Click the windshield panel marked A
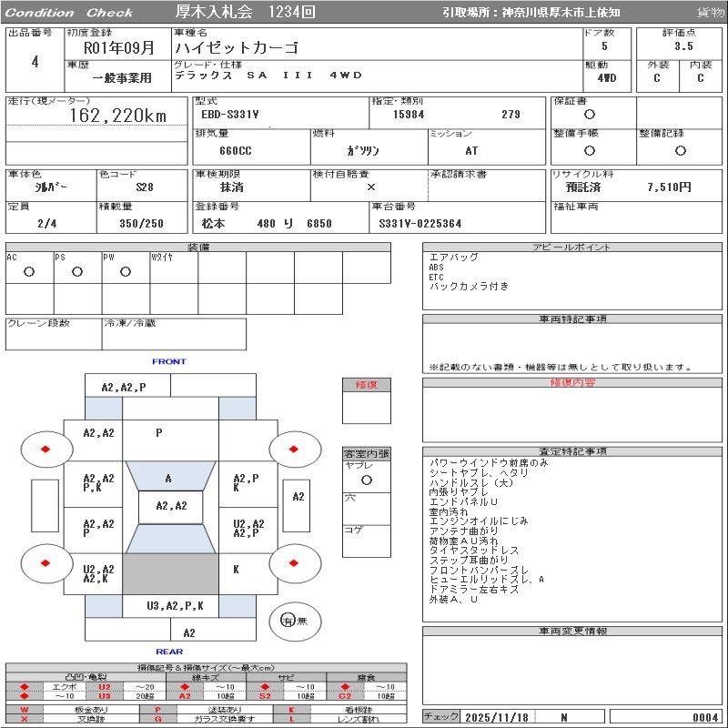The height and width of the screenshot is (728, 728). 168,478
